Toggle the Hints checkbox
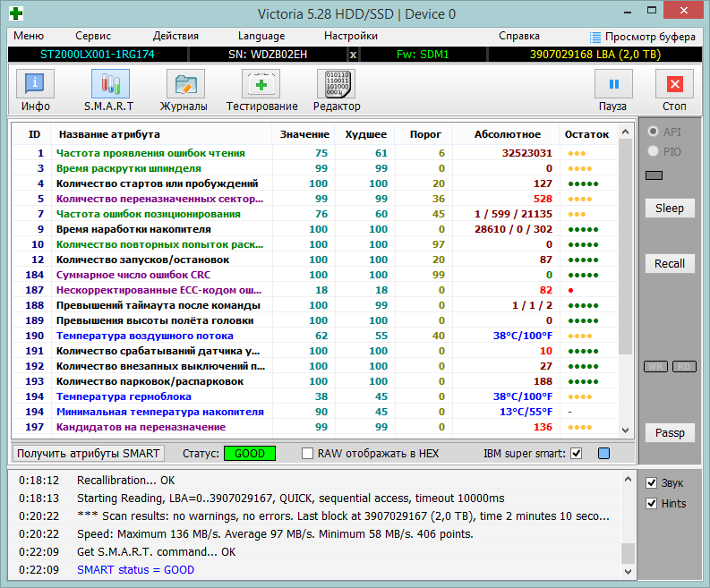The width and height of the screenshot is (710, 588). tap(651, 503)
